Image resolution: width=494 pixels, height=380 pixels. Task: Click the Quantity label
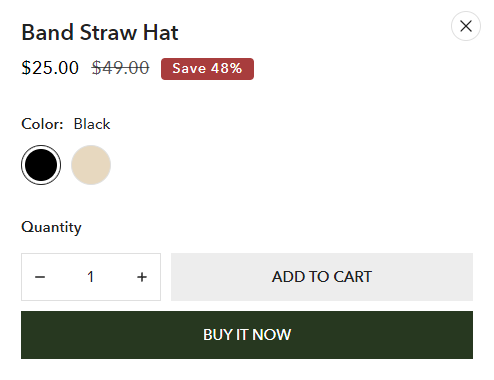[51, 227]
